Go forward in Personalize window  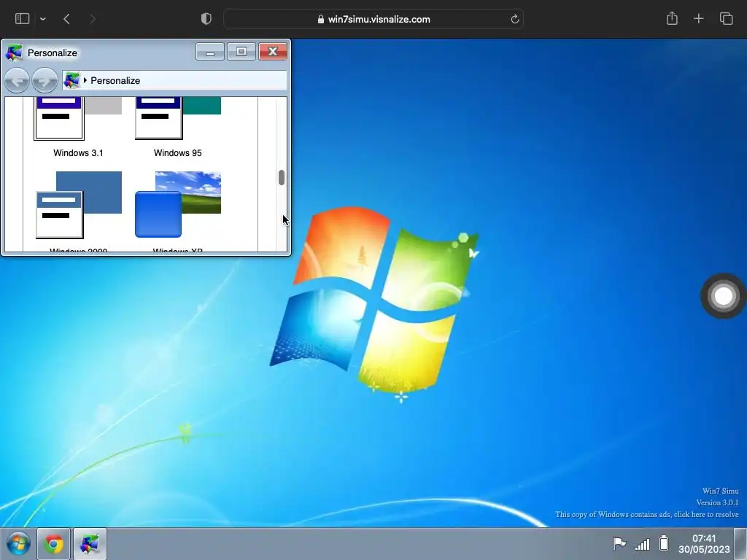tap(44, 80)
